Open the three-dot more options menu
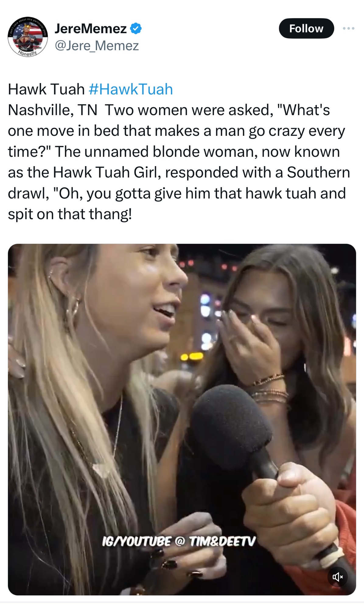Viewport: 364px width, 609px height. pyautogui.click(x=348, y=28)
